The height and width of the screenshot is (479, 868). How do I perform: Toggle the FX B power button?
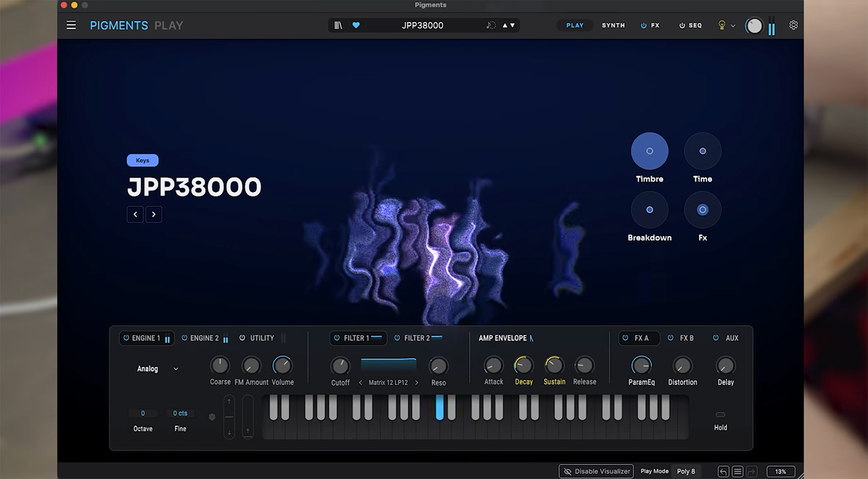pyautogui.click(x=671, y=338)
